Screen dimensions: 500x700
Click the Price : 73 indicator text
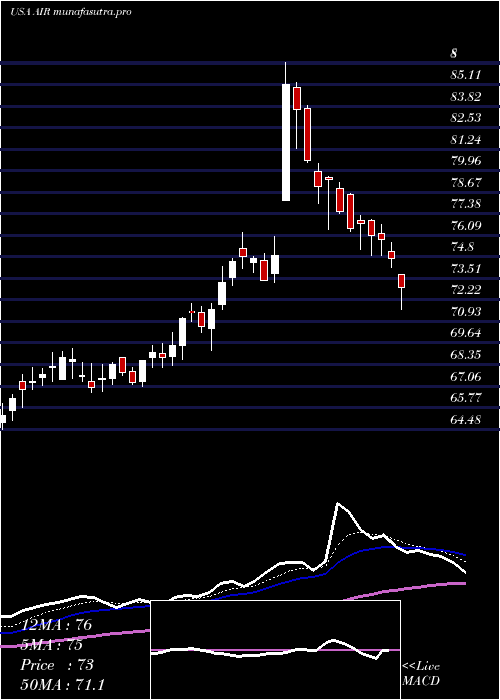pyautogui.click(x=57, y=665)
